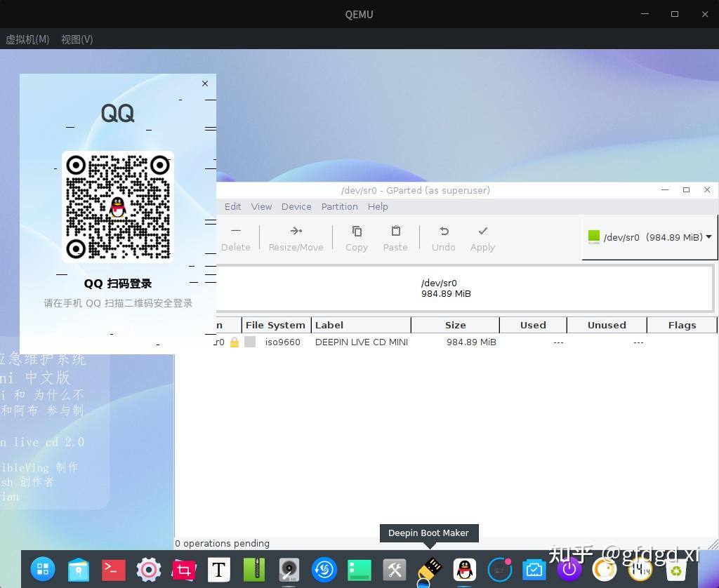Viewport: 719px width, 588px height.
Task: Open the 视图(V) menu in QEMU
Action: click(x=77, y=39)
